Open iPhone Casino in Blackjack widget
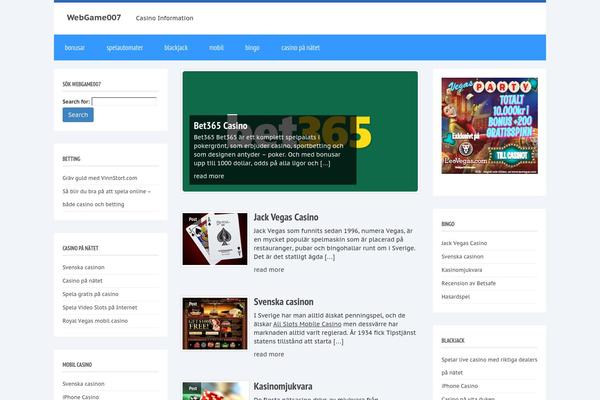The width and height of the screenshot is (600, 400). click(x=460, y=386)
